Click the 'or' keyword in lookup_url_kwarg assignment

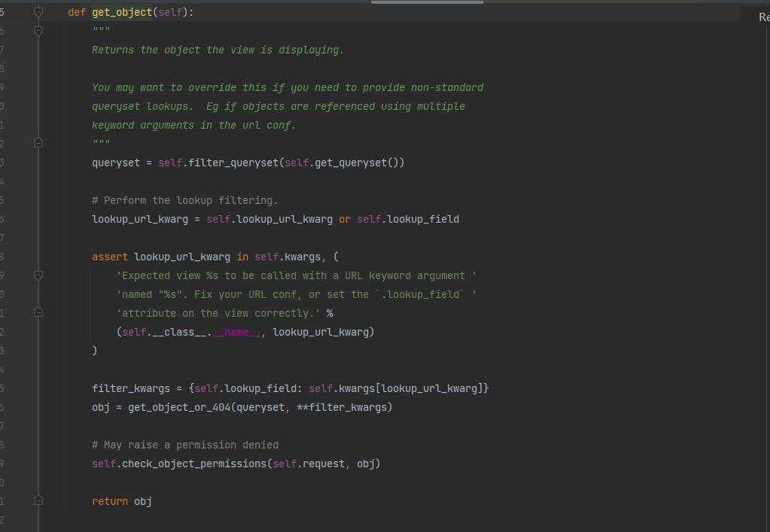tap(345, 220)
